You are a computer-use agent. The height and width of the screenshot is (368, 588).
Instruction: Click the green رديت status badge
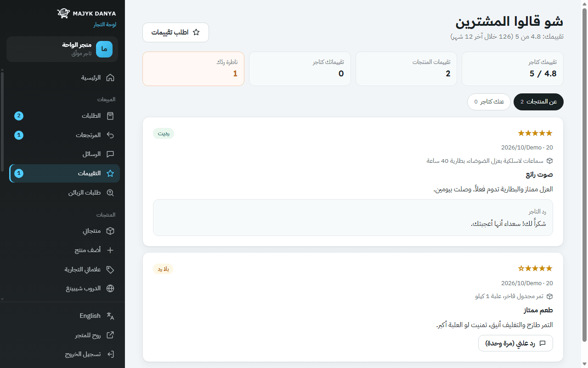(164, 133)
